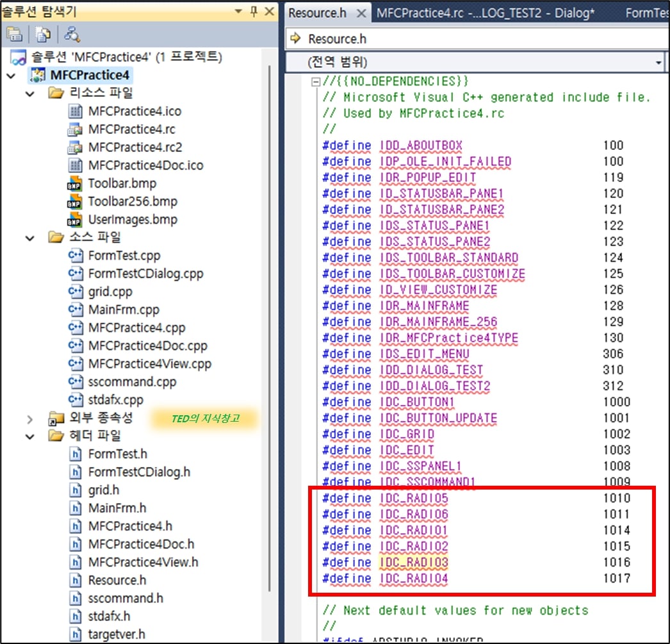The width and height of the screenshot is (670, 644).
Task: Click the Resource.h navigation arrow icon
Action: click(295, 38)
